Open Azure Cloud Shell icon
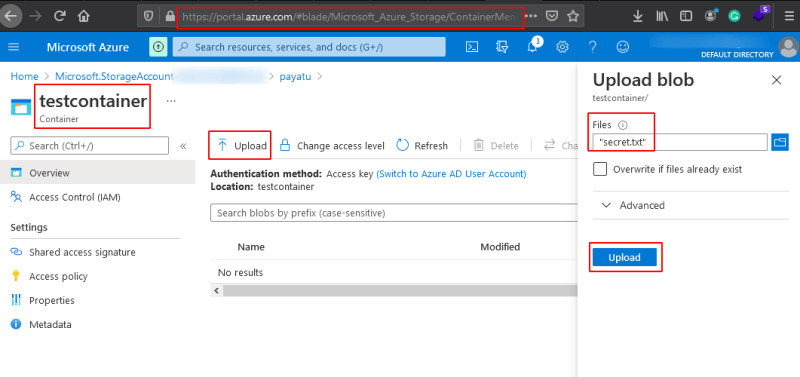The height and width of the screenshot is (377, 800). [x=472, y=47]
